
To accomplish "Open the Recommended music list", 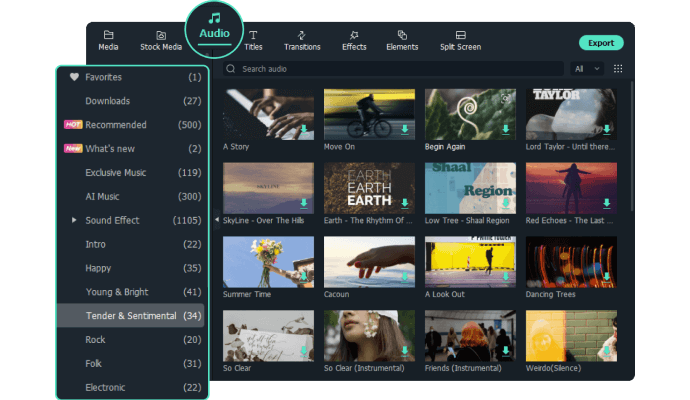I will [x=116, y=125].
